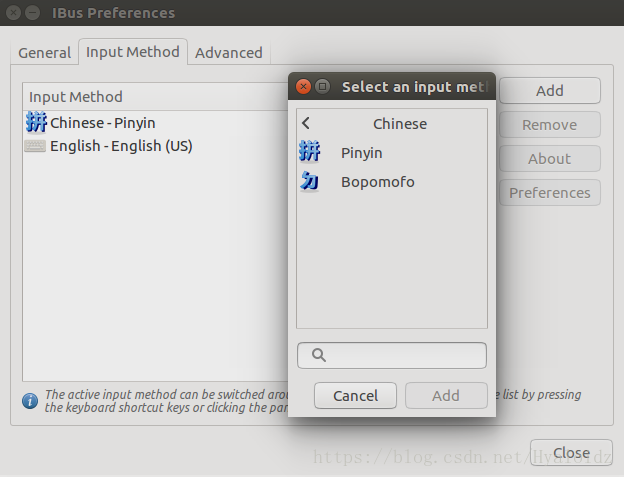Select Bopomofo in the Chinese list
Screen dimensions: 624x477
click(x=392, y=182)
